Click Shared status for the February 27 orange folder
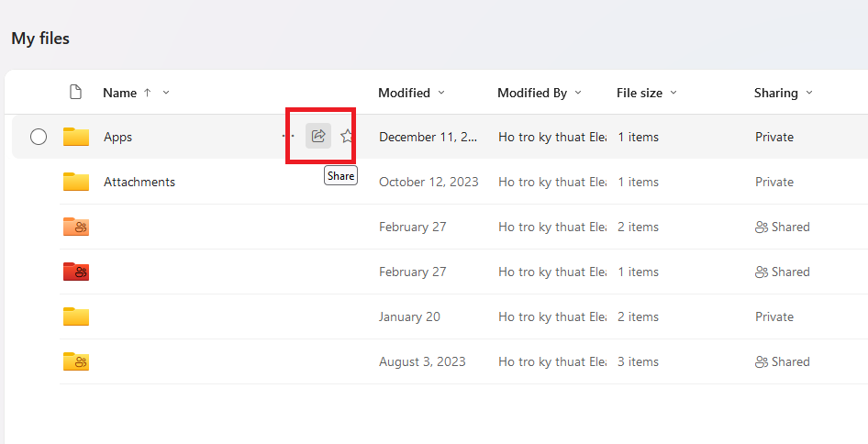Image resolution: width=868 pixels, height=444 pixels. (783, 227)
